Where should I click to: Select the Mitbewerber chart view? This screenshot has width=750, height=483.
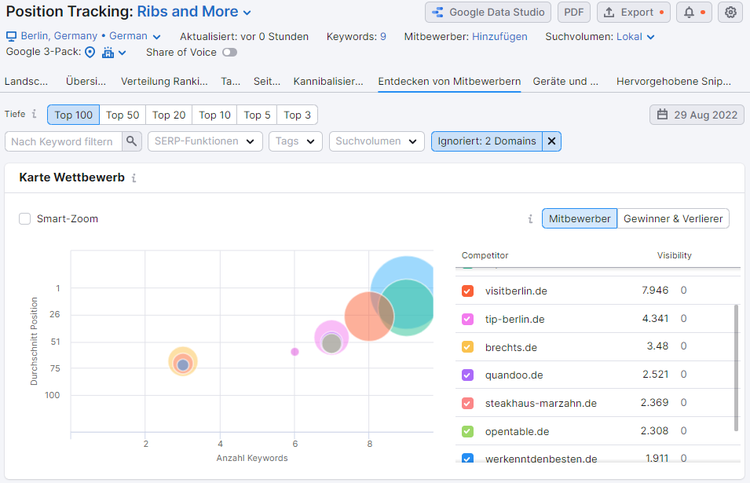pyautogui.click(x=580, y=219)
